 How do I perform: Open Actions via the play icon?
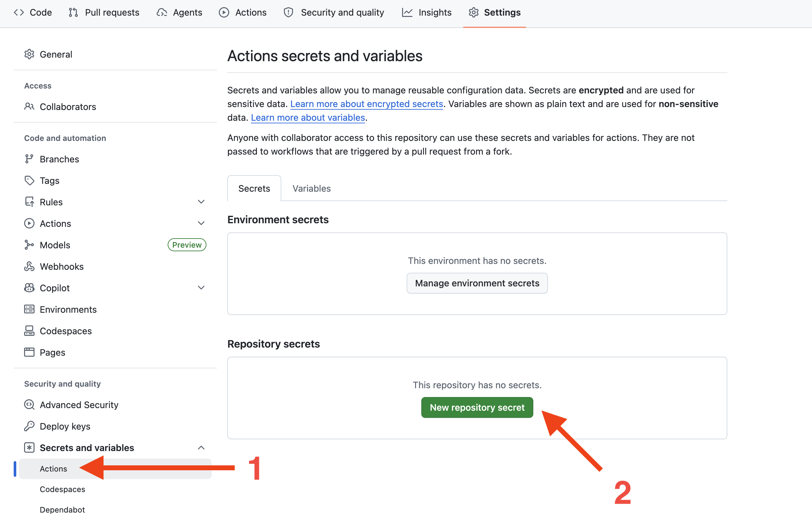pyautogui.click(x=224, y=12)
